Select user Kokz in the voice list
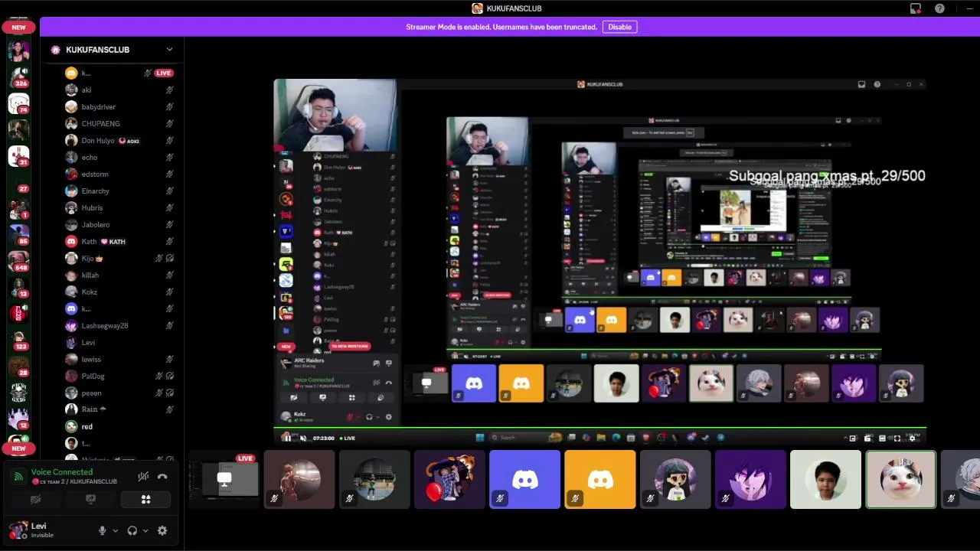The image size is (980, 551). (x=119, y=292)
